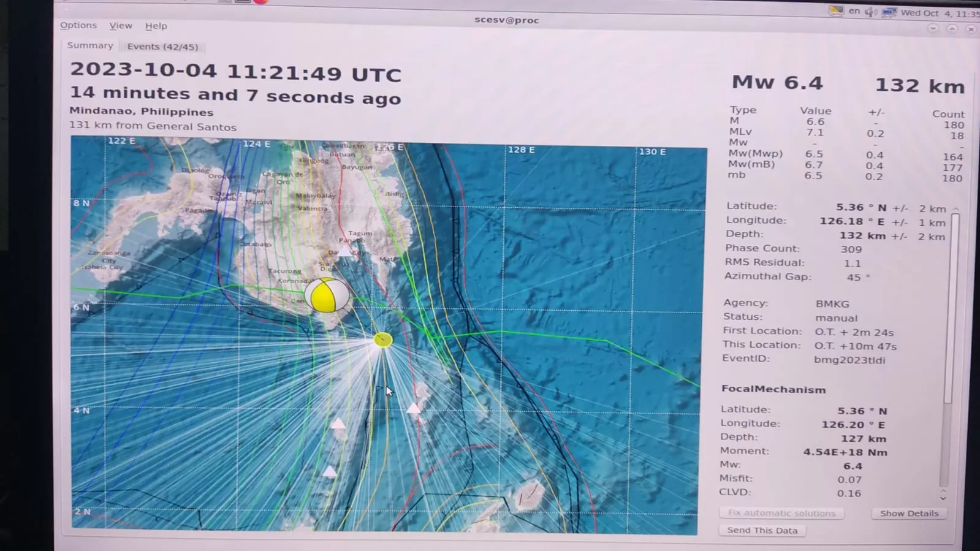Viewport: 980px width, 551px height.
Task: Click the Mindanao, Philippines region text
Action: click(142, 112)
